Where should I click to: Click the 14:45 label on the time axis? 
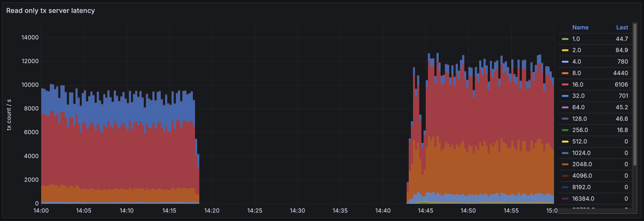[425, 211]
